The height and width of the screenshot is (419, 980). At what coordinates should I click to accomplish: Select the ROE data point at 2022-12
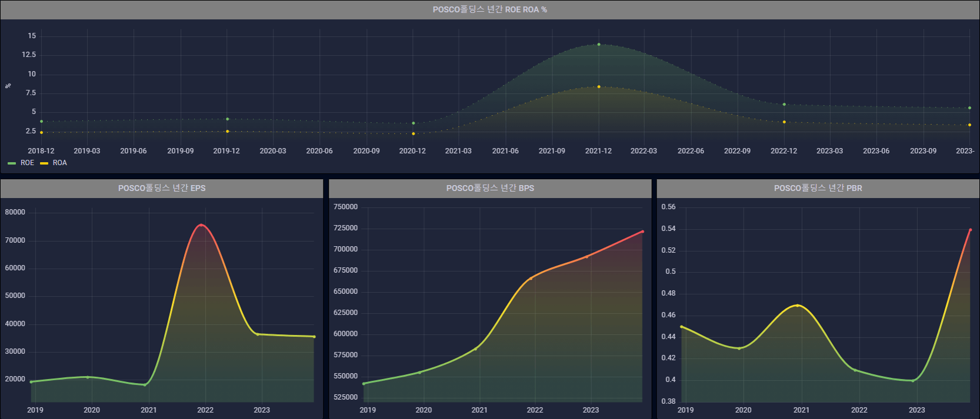pos(784,105)
